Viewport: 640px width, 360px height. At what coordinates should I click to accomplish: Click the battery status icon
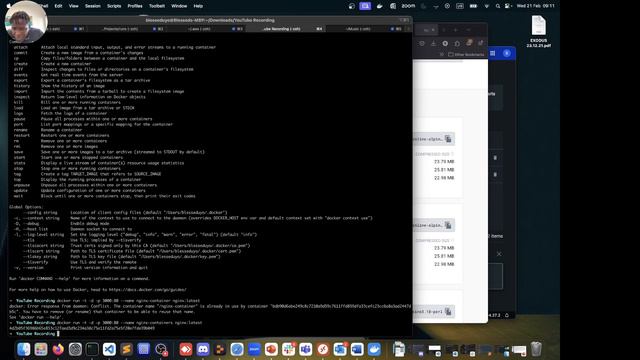473,6
